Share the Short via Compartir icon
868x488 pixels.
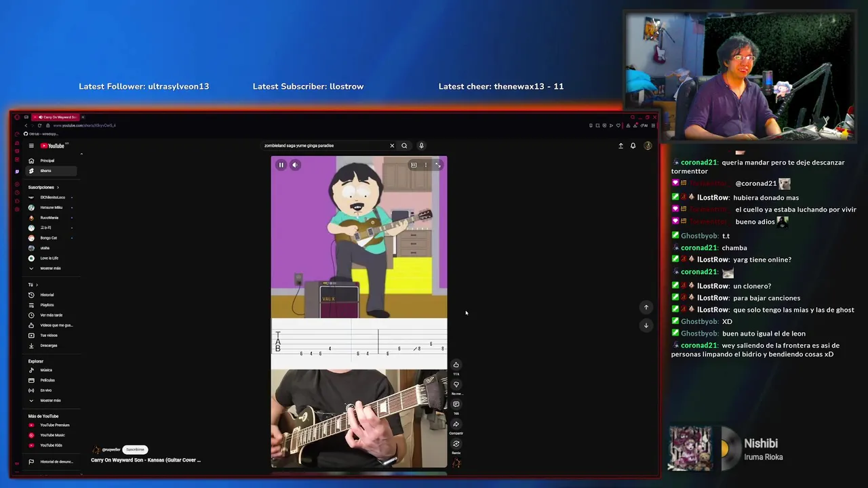click(456, 424)
